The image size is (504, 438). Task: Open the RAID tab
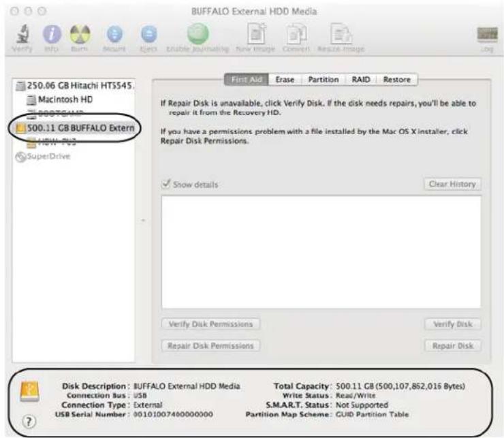pos(361,80)
